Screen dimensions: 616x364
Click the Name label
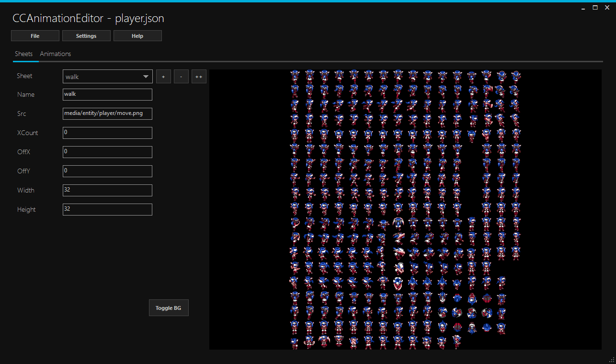26,94
